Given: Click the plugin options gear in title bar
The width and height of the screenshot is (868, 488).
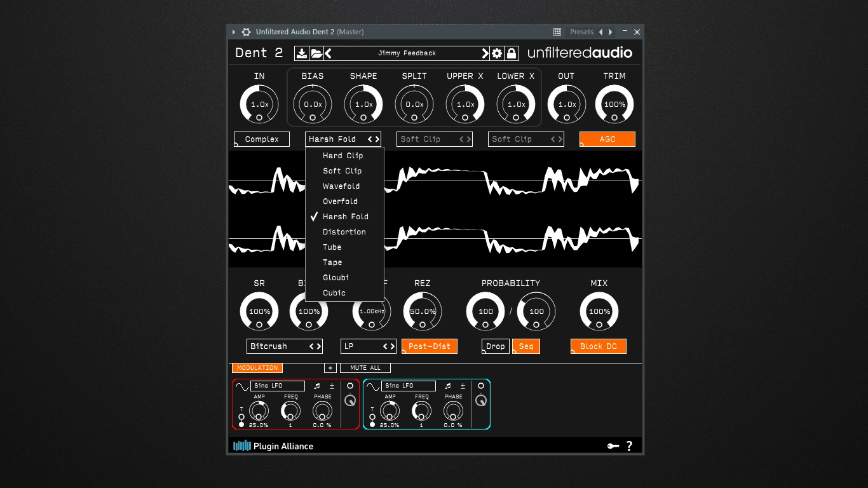Looking at the screenshot, I should coord(247,32).
